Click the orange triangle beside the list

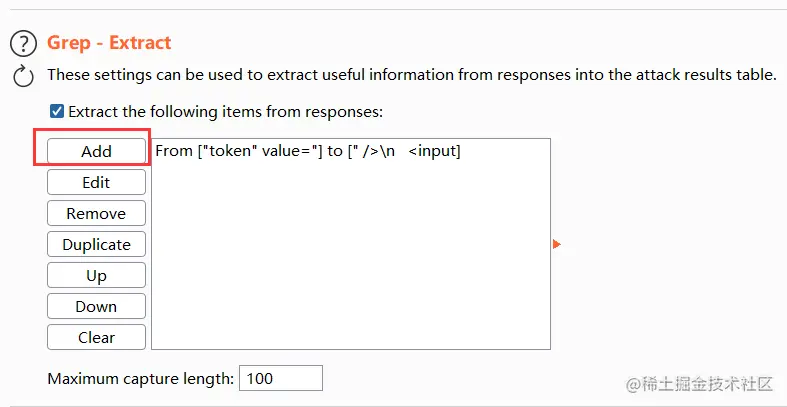click(x=557, y=244)
